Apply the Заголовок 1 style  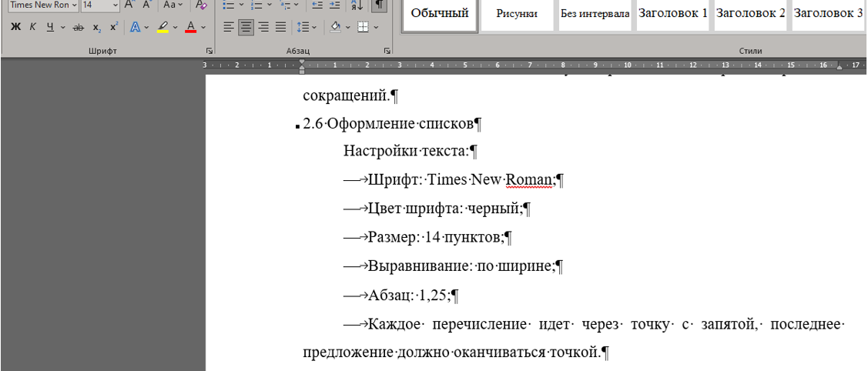[672, 14]
